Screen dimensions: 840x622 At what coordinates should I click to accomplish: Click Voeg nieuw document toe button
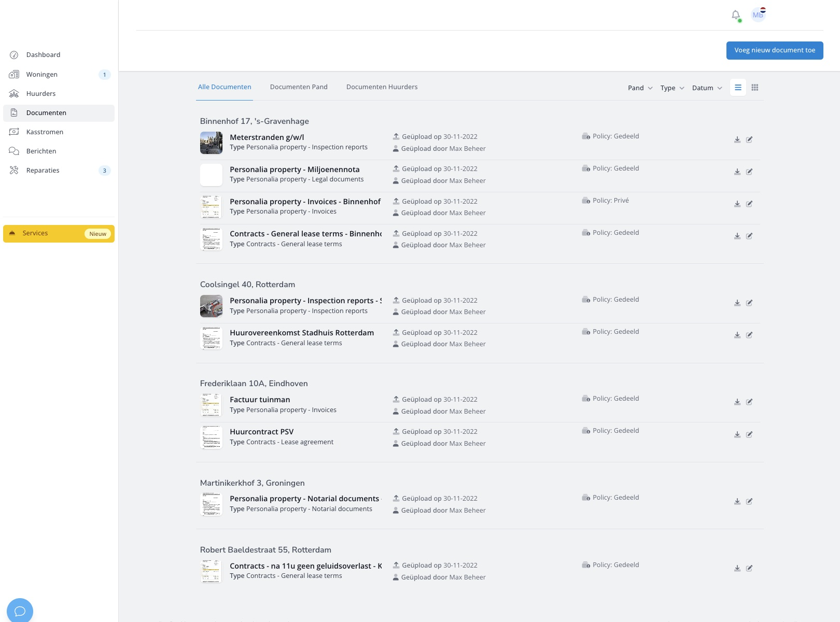(775, 50)
